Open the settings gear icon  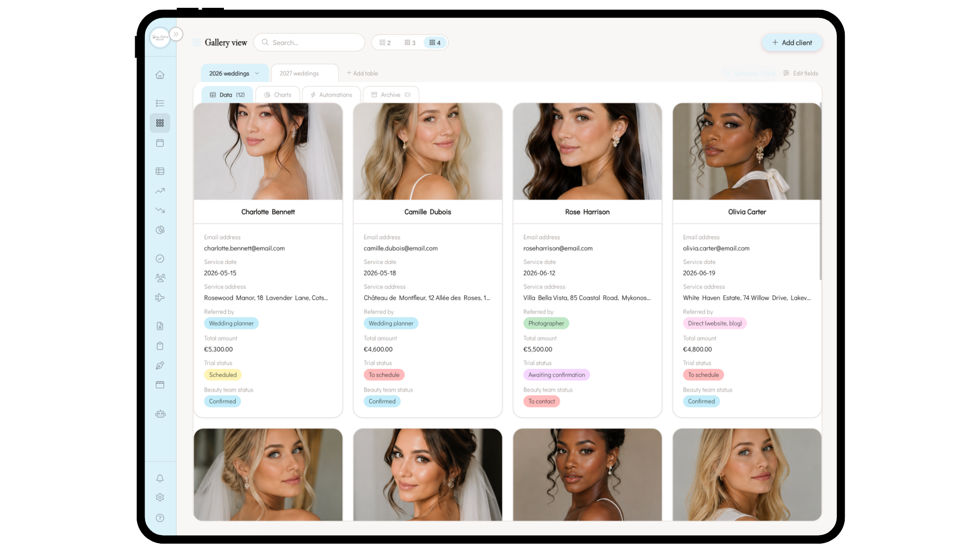160,497
